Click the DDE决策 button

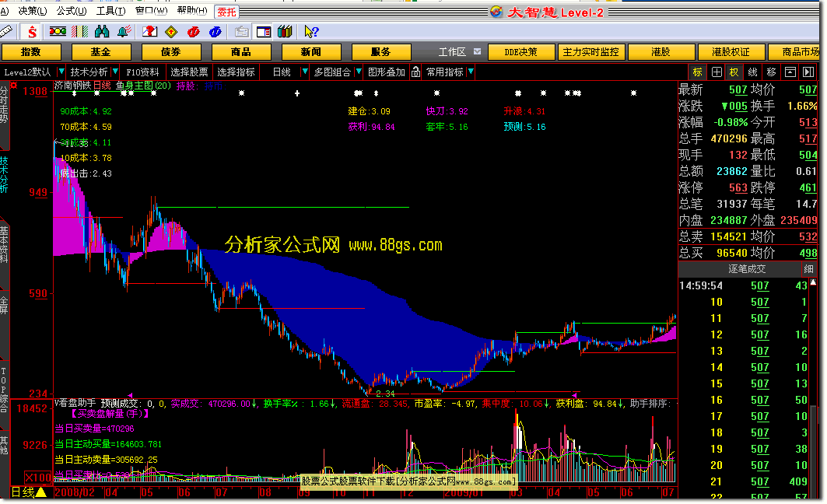click(x=521, y=51)
